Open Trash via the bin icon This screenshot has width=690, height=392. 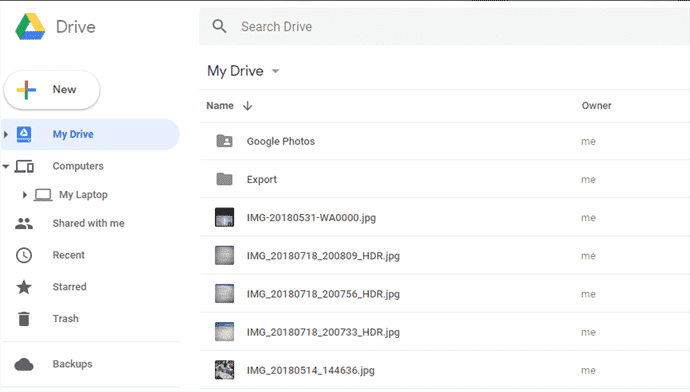[x=24, y=319]
